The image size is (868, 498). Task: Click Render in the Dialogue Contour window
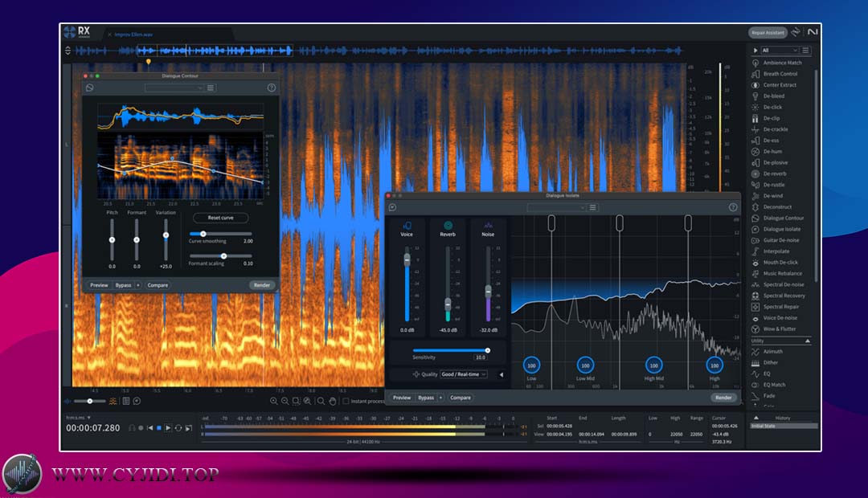click(262, 285)
